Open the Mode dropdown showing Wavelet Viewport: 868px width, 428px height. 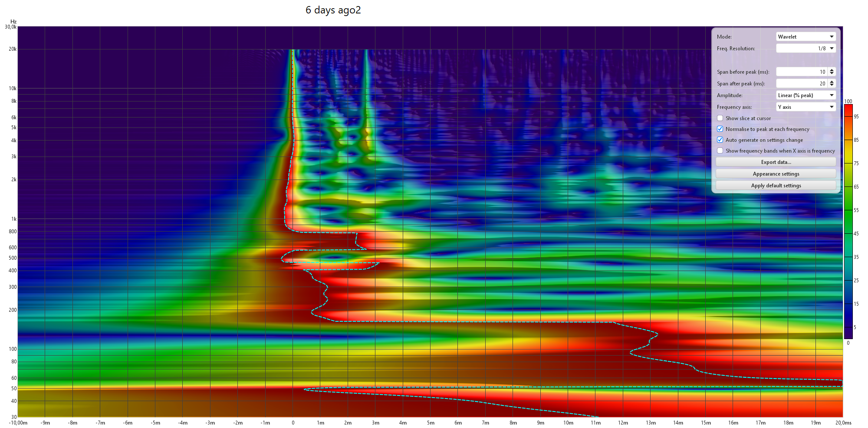click(806, 37)
